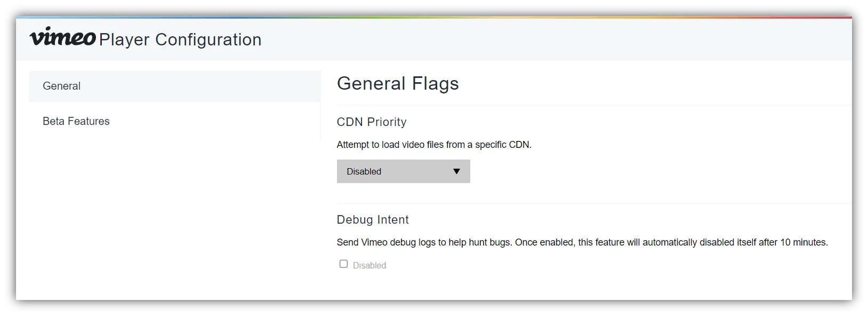The width and height of the screenshot is (868, 316).
Task: Click the '10 minutes' text in the debug description
Action: click(x=803, y=242)
